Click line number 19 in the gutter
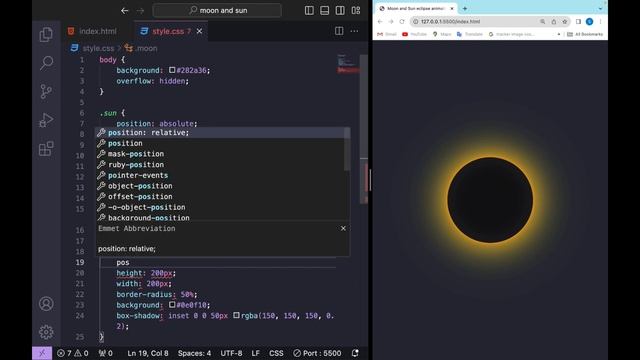 80,262
